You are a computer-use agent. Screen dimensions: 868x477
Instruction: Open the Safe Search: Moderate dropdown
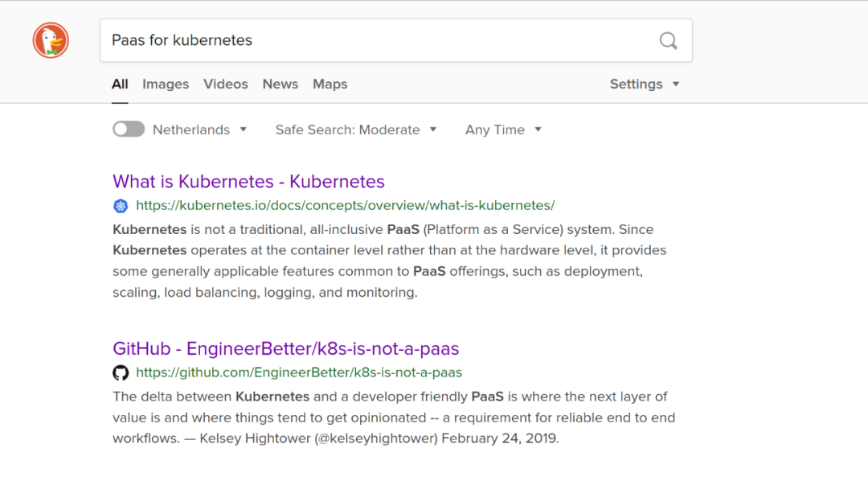[355, 130]
